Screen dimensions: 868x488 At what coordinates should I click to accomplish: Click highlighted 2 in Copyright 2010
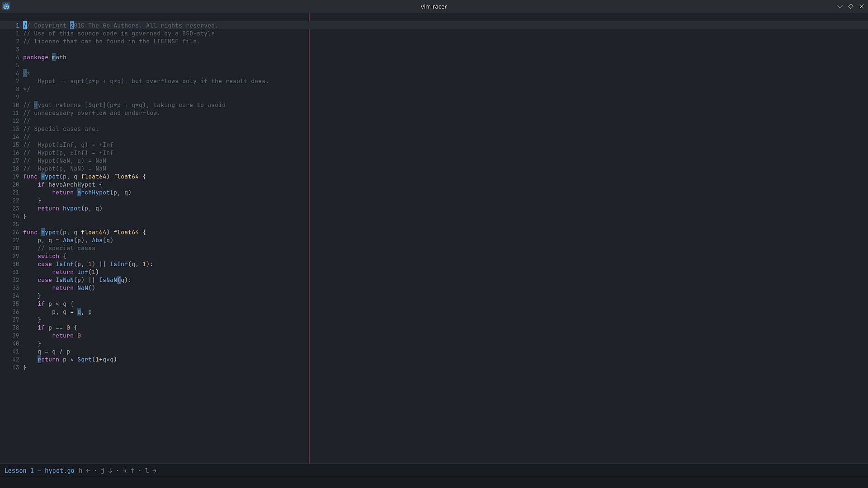[72, 26]
